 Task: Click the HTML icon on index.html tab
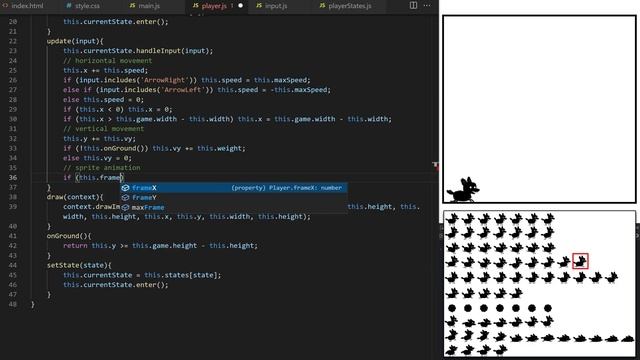(x=5, y=6)
